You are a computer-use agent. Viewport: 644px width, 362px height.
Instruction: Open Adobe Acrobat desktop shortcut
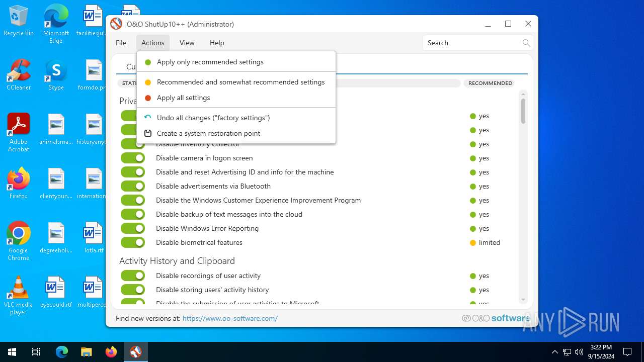(19, 133)
